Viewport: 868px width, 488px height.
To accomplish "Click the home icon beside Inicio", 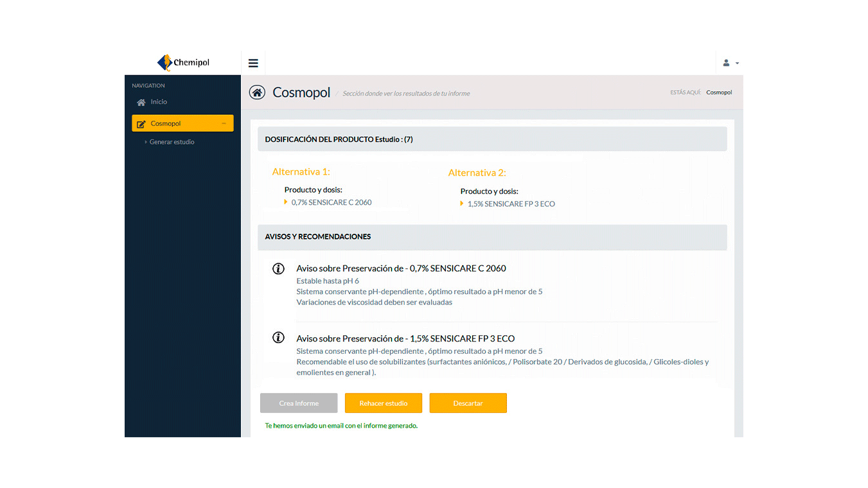I will (x=141, y=101).
